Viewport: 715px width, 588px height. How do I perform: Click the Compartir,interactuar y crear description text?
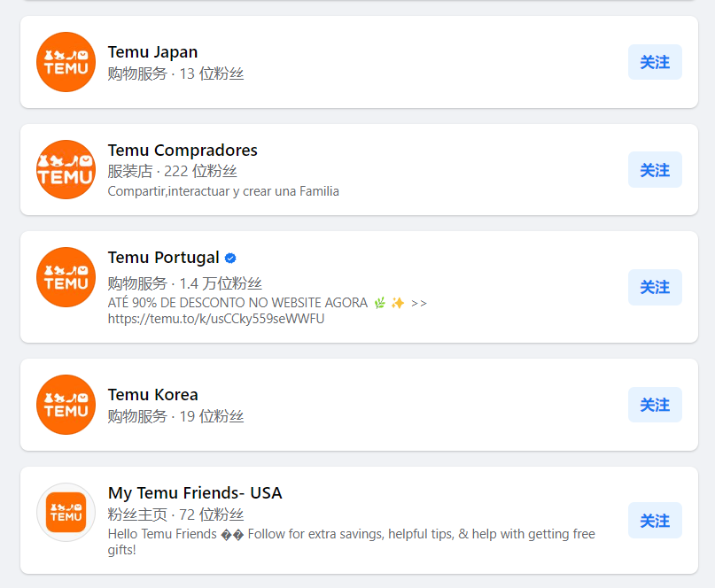[x=223, y=191]
